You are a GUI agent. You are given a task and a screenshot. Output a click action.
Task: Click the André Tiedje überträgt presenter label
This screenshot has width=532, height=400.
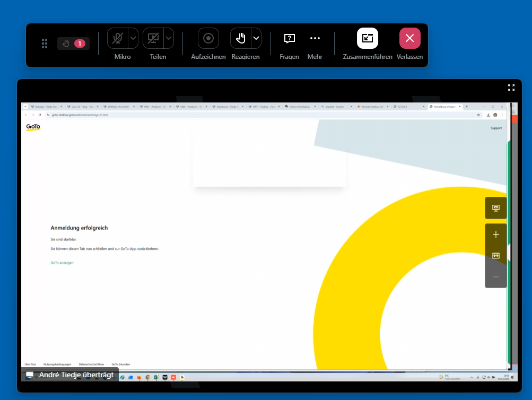click(69, 375)
